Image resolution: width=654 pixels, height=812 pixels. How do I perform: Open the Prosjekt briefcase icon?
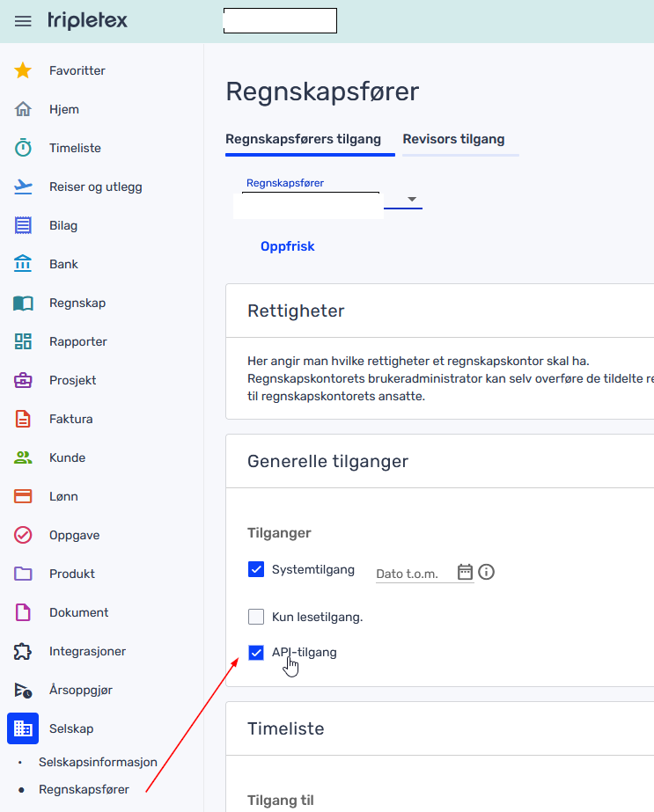[x=23, y=380]
